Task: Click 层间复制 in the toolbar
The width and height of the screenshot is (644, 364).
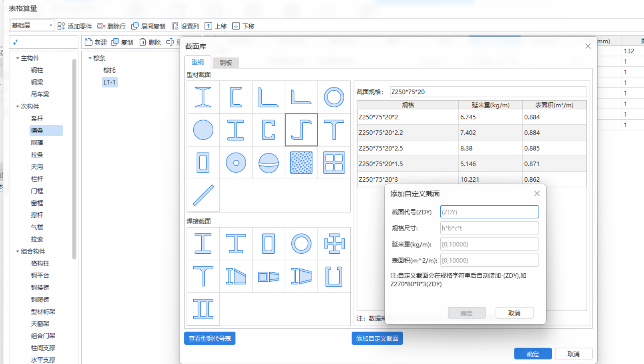Action: click(x=148, y=26)
